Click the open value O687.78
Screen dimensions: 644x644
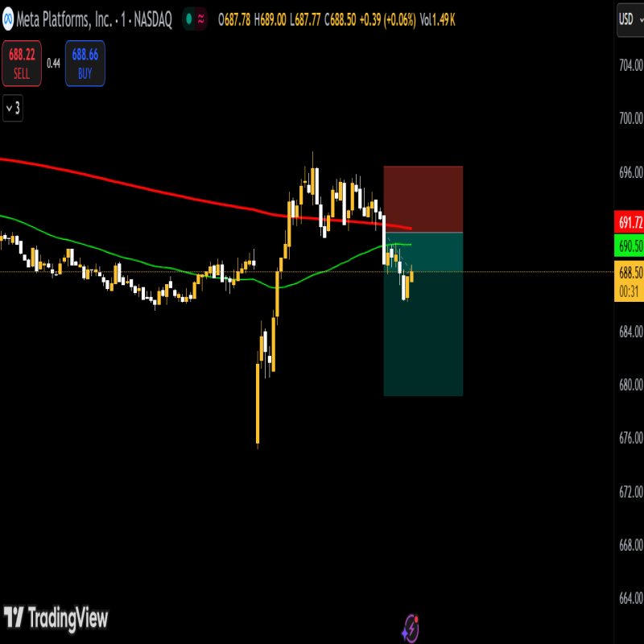coord(234,19)
